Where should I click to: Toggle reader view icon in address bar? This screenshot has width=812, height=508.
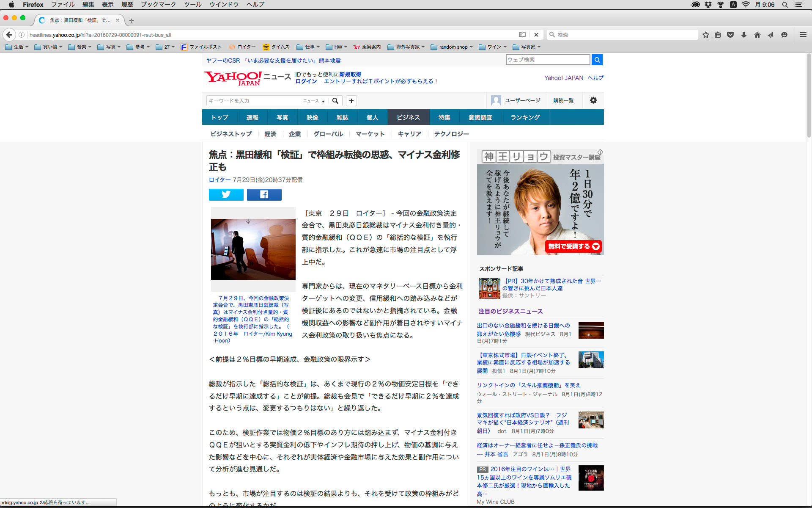tap(522, 35)
